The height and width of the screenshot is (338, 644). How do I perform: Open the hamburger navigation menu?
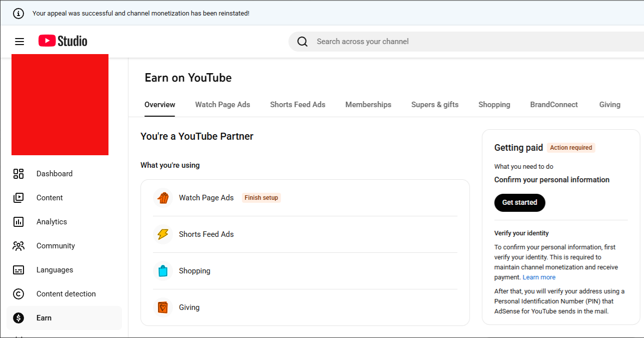pos(19,42)
